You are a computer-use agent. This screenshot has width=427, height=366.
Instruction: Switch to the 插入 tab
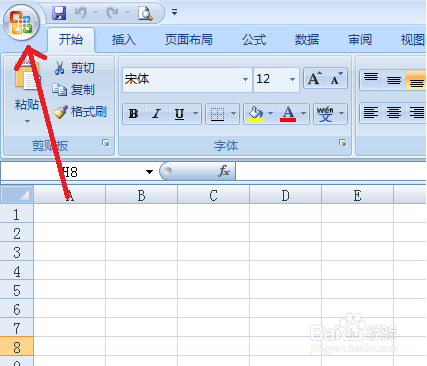[124, 40]
